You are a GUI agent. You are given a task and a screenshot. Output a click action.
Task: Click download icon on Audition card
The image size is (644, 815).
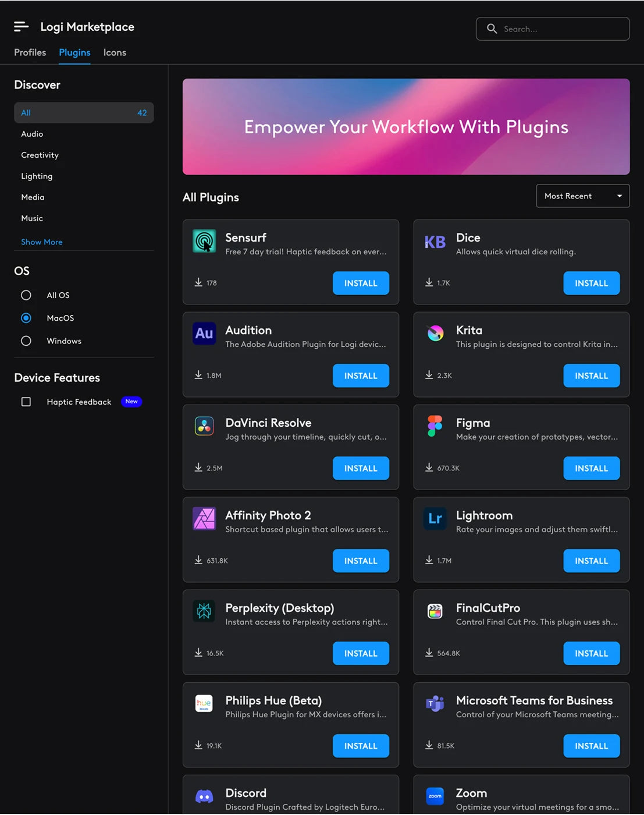198,375
